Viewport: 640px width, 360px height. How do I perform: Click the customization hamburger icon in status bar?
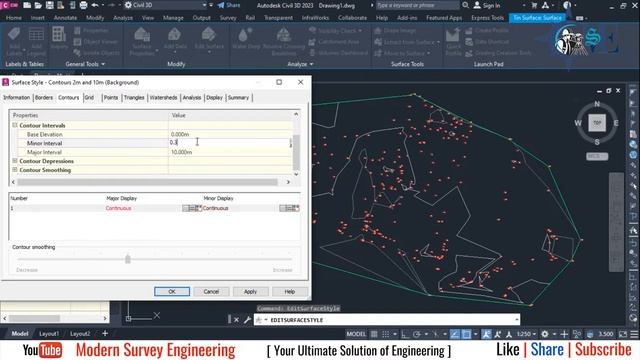(634, 334)
